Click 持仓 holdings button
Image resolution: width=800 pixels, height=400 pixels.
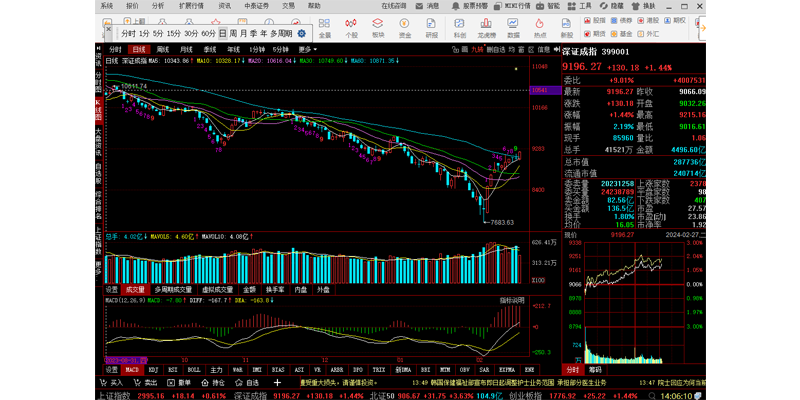(x=213, y=382)
